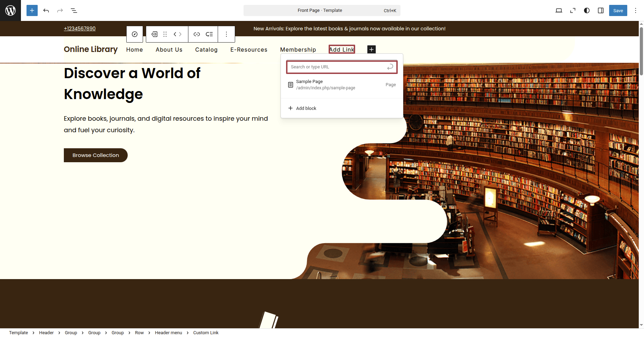The image size is (644, 337).
Task: Open the top-right Options kebab menu
Action: (636, 10)
